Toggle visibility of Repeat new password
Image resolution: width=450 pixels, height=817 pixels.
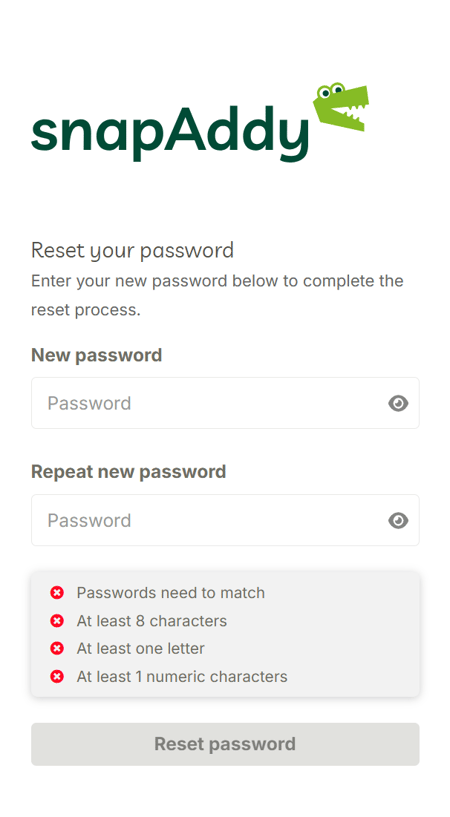coord(398,521)
